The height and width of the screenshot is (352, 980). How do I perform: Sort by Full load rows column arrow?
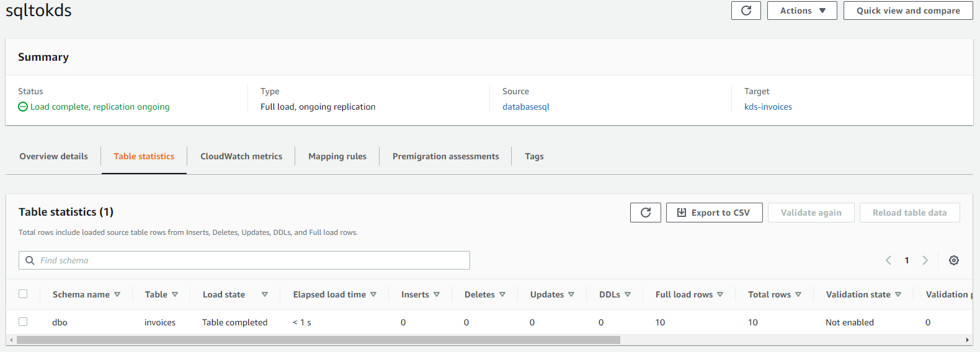click(x=720, y=294)
